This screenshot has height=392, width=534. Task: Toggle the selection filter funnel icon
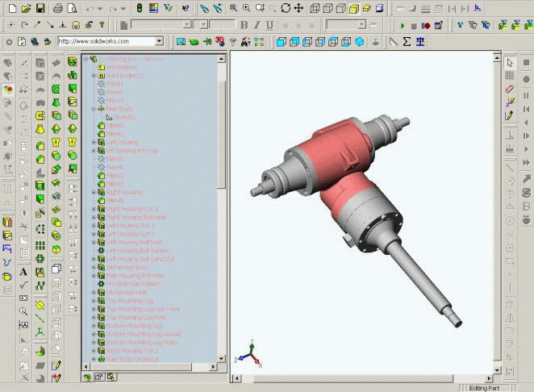pyautogui.click(x=460, y=25)
